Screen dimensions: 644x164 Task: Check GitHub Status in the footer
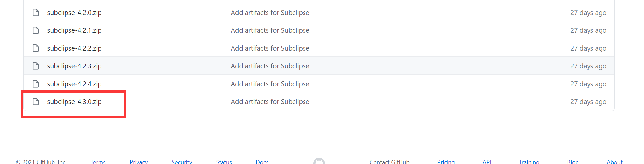click(224, 162)
